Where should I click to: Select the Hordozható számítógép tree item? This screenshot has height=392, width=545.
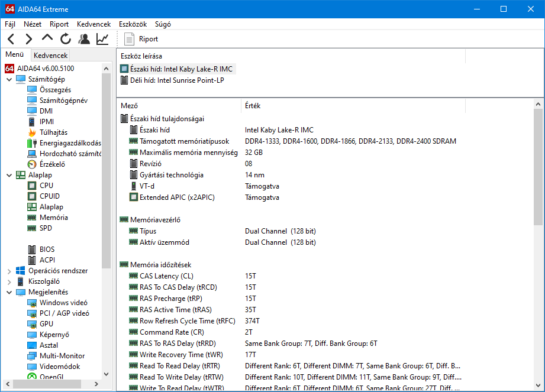pyautogui.click(x=70, y=154)
